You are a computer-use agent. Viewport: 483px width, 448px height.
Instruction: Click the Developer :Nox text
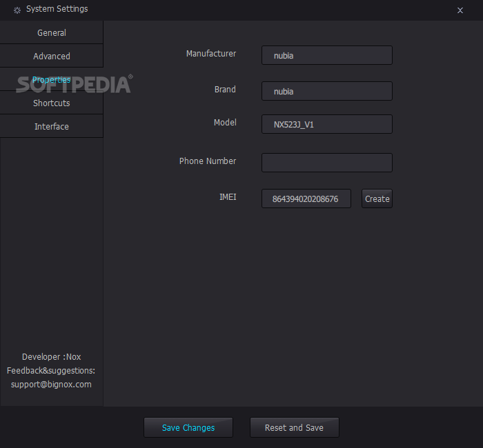click(x=52, y=357)
